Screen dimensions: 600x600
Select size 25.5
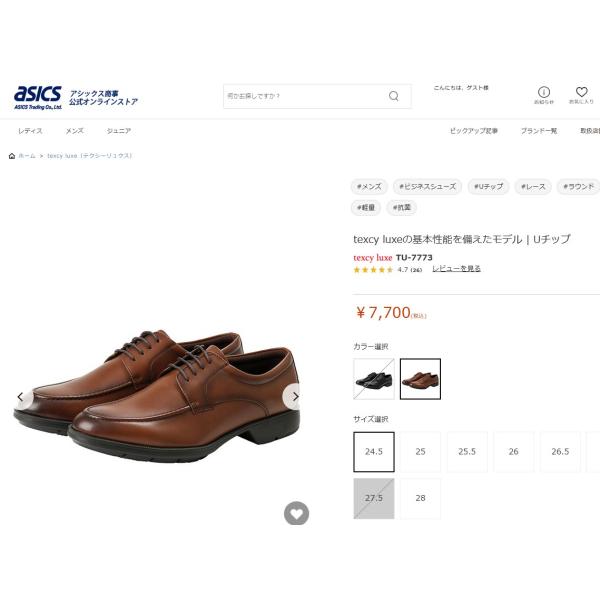click(467, 452)
